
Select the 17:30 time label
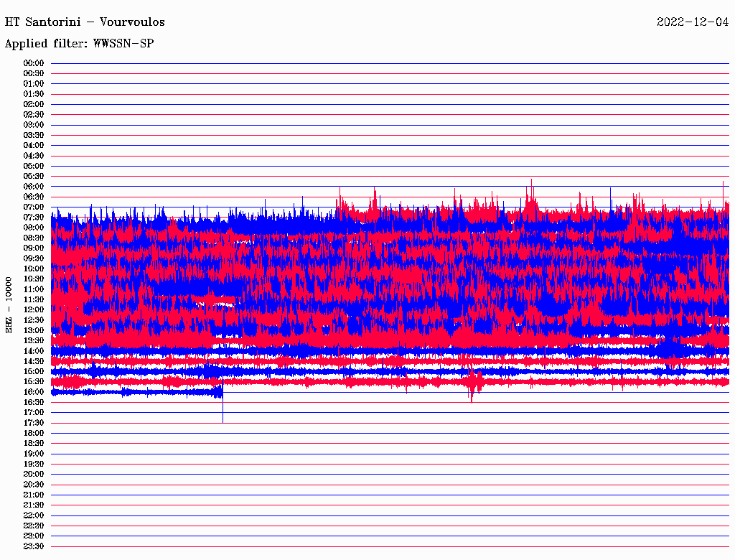[x=34, y=423]
